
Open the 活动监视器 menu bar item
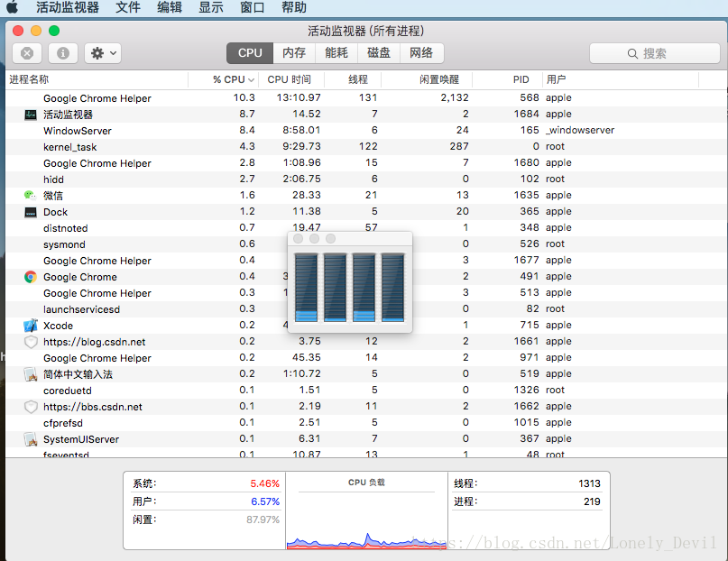click(68, 7)
